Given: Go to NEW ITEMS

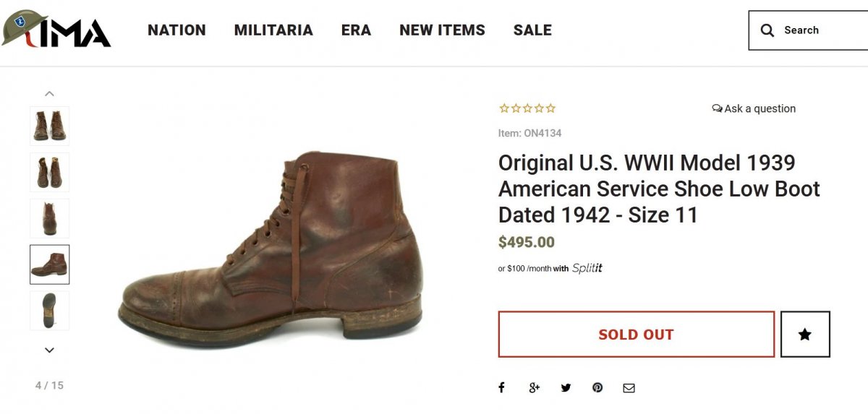Looking at the screenshot, I should click(x=442, y=30).
